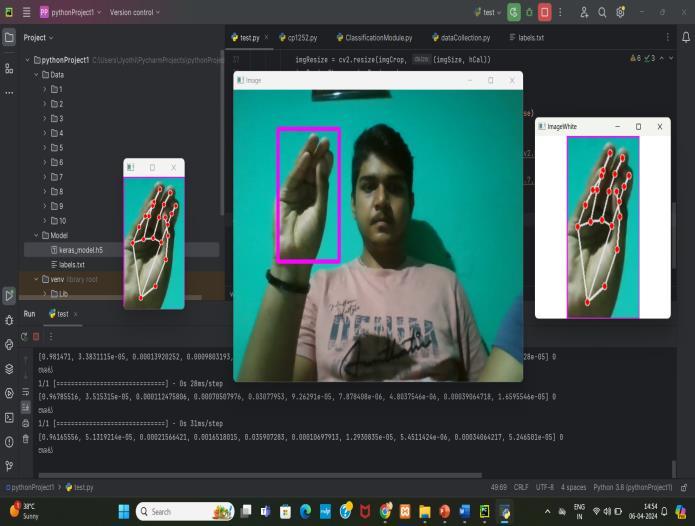
Task: Open the Weather widget showing Sunny
Action: point(25,511)
